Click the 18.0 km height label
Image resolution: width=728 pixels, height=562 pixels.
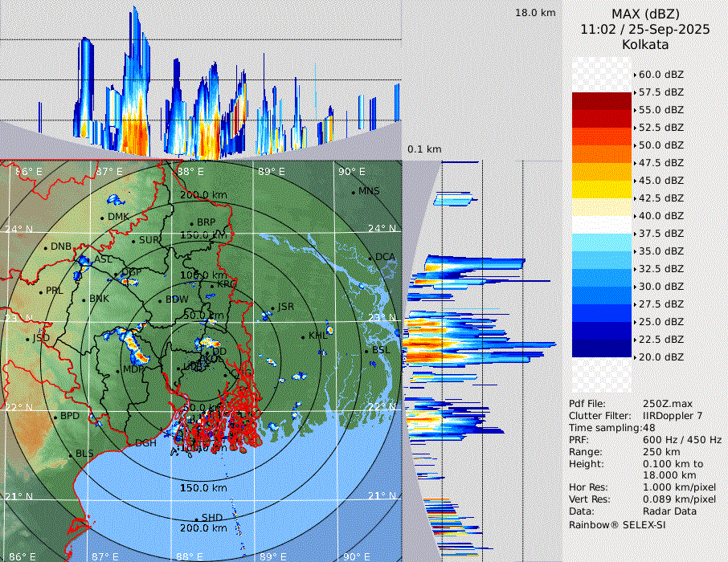click(535, 13)
